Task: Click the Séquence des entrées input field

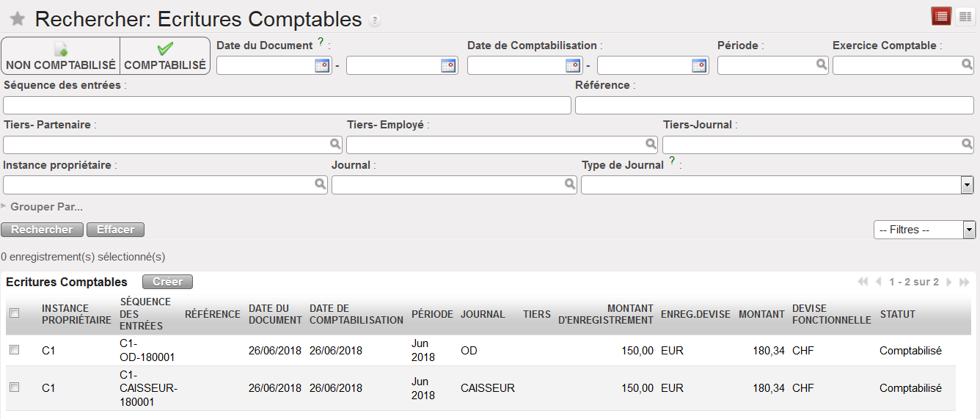Action: click(x=287, y=105)
